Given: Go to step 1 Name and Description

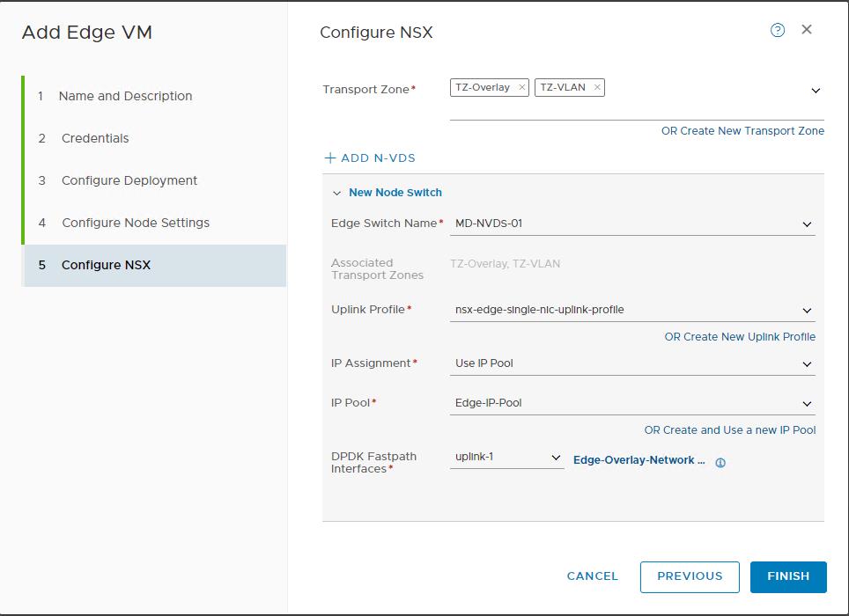Looking at the screenshot, I should click(x=154, y=96).
